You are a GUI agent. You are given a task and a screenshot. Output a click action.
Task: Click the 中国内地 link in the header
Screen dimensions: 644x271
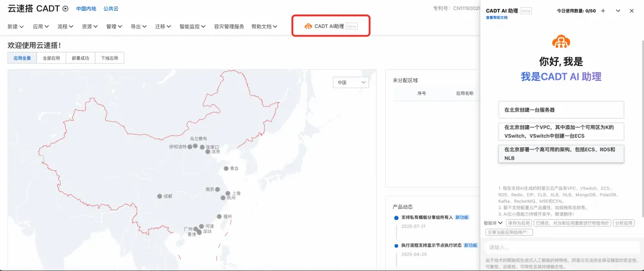point(86,8)
